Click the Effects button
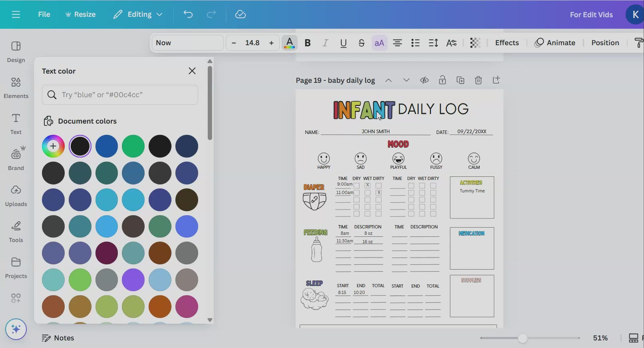The height and width of the screenshot is (348, 644). click(507, 43)
